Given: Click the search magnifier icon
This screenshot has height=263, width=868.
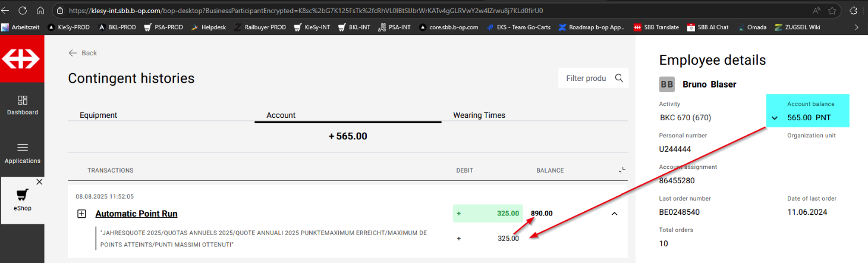Looking at the screenshot, I should [619, 78].
